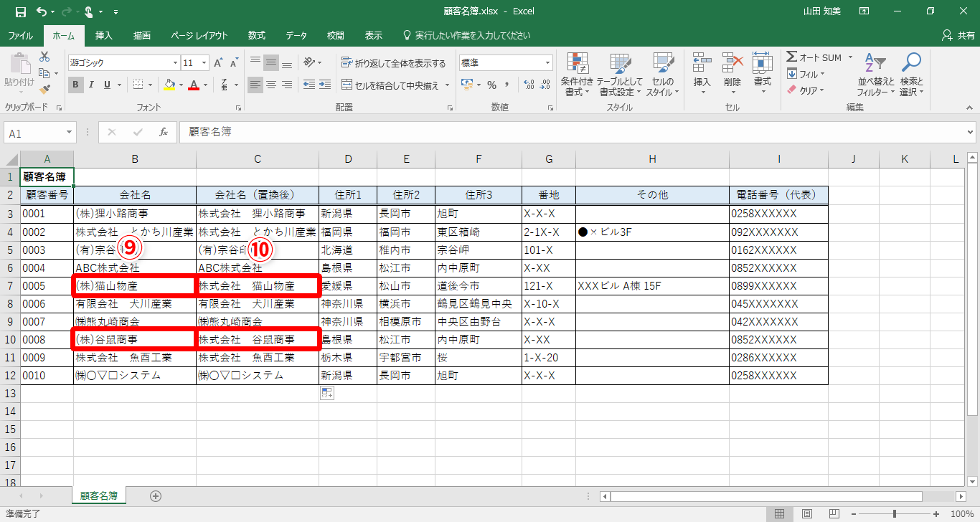Decrease the cell indent
The width and height of the screenshot is (980, 522).
point(308,85)
